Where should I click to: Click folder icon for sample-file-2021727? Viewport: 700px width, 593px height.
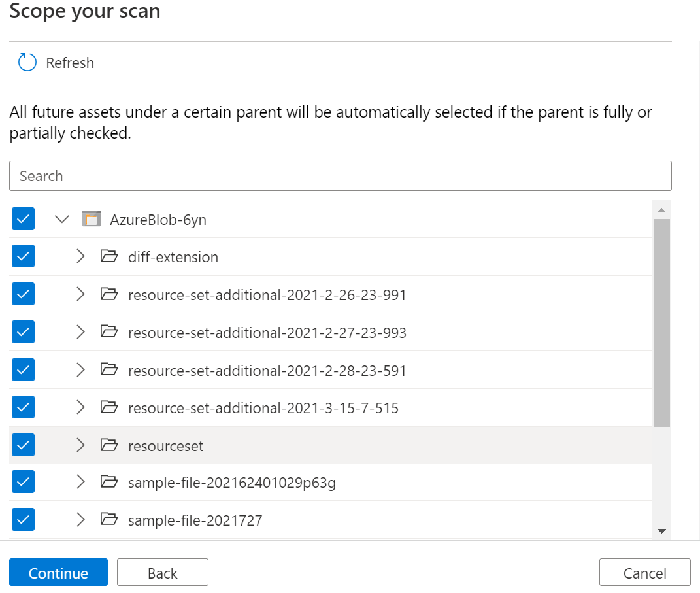[x=109, y=520]
